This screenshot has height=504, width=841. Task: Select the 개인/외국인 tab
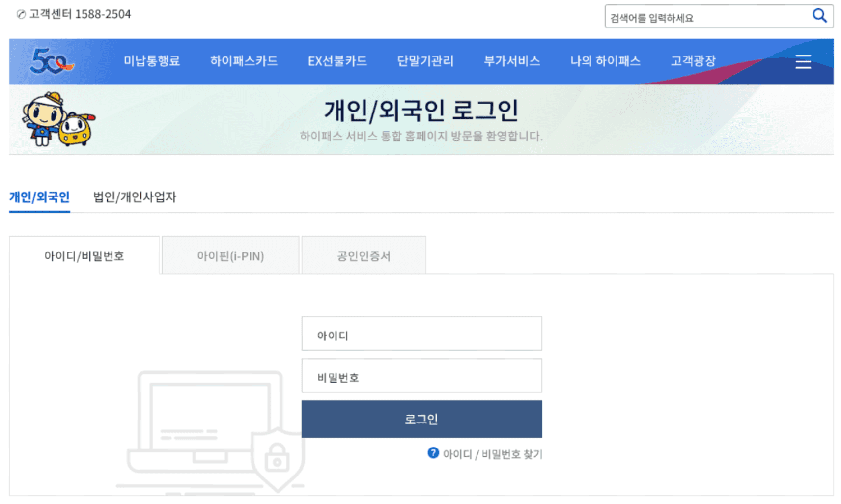[39, 197]
